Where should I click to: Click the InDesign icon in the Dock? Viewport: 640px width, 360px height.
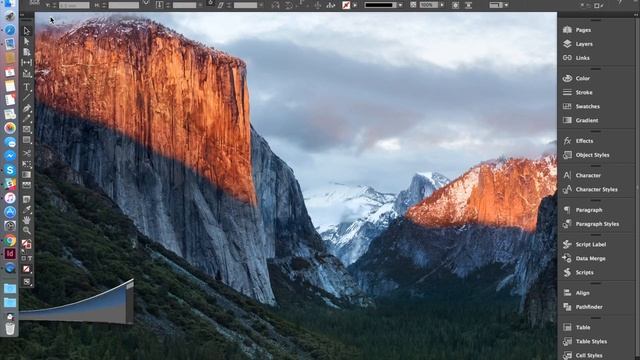click(x=10, y=253)
